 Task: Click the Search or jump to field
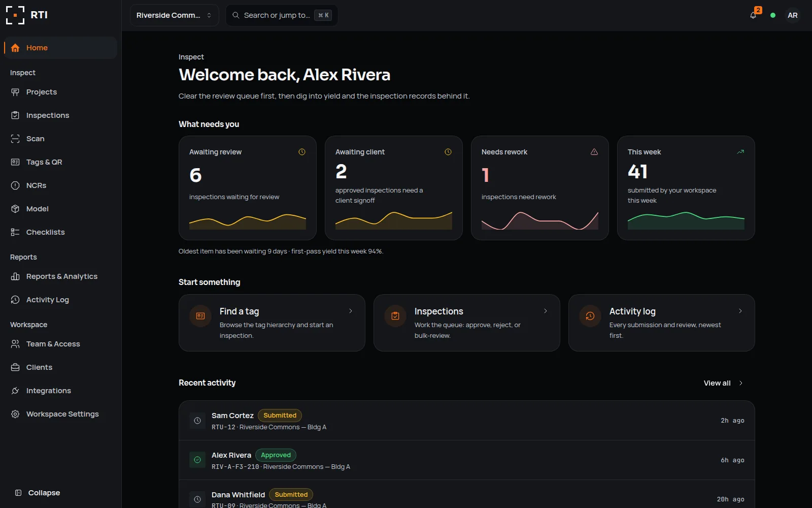(282, 15)
